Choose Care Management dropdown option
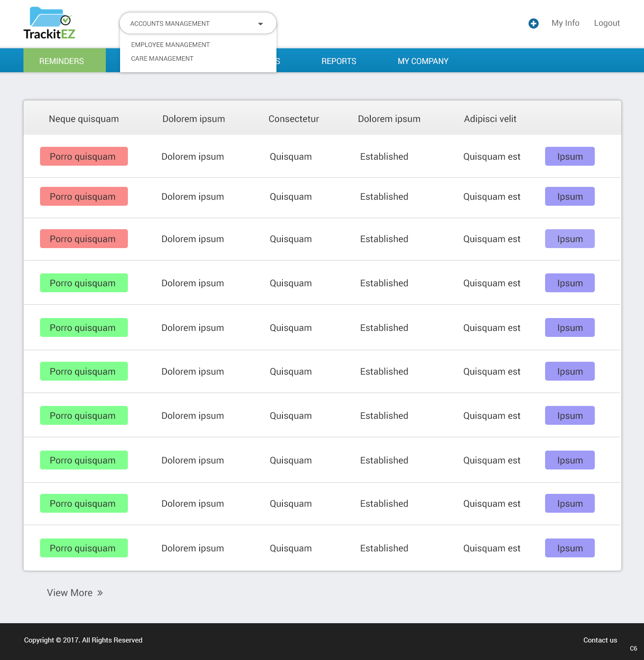644x660 pixels. click(x=162, y=58)
